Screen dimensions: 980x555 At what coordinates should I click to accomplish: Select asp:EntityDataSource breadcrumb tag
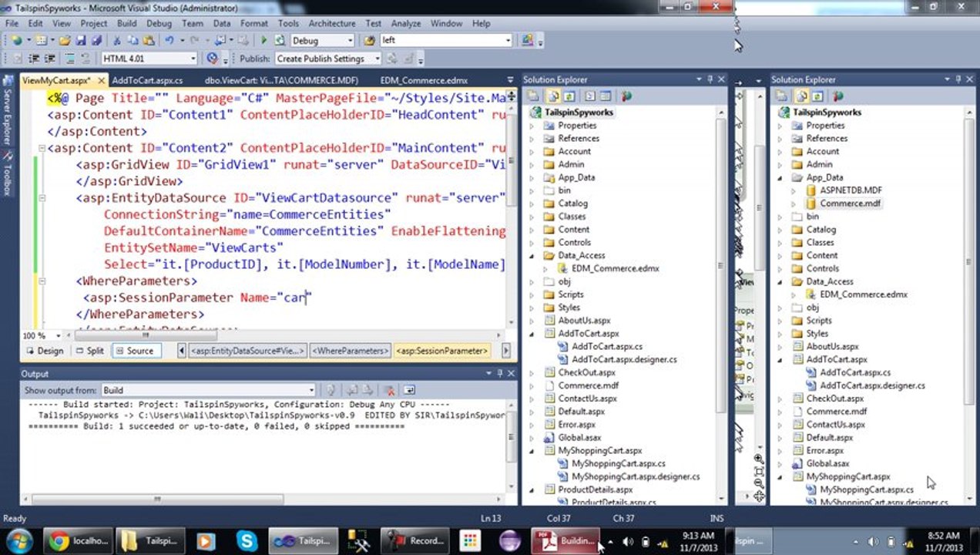click(x=248, y=351)
